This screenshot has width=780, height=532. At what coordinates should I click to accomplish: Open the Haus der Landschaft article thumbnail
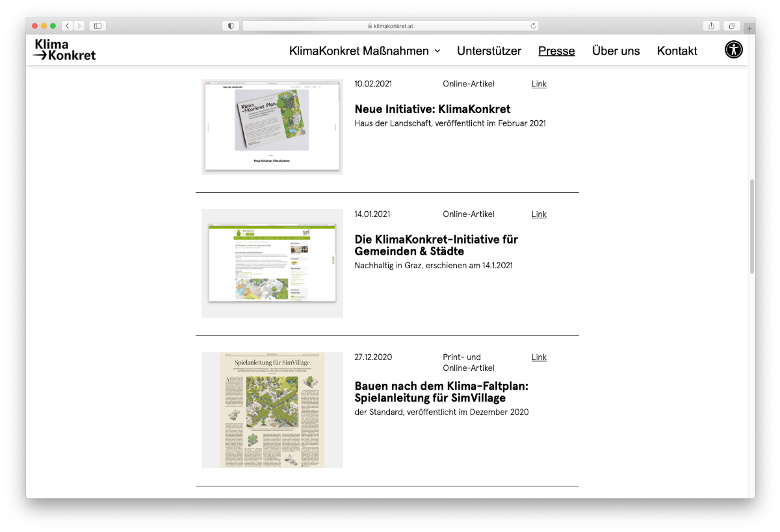click(272, 127)
